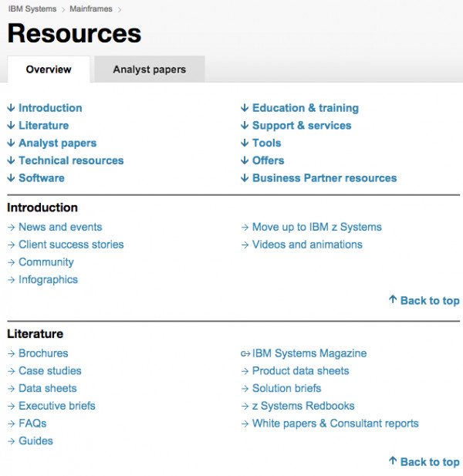The height and width of the screenshot is (476, 463).
Task: Jump to Business Partner resources section
Action: (x=325, y=178)
